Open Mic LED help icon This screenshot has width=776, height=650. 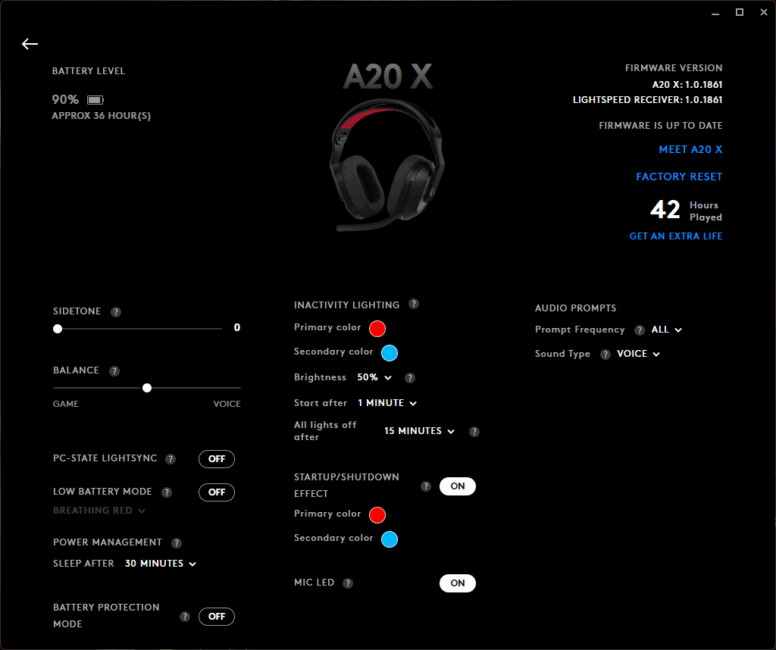pyautogui.click(x=348, y=583)
